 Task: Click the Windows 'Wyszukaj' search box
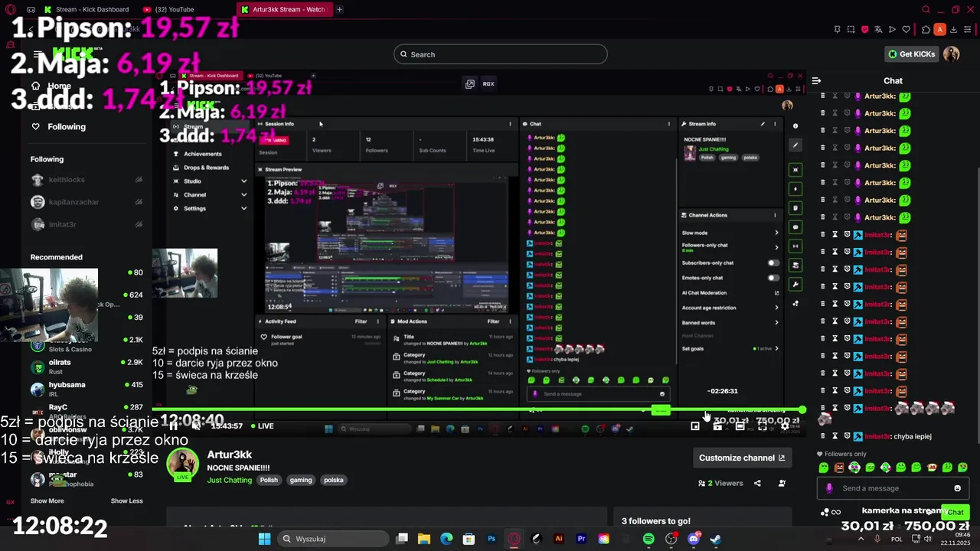[x=332, y=539]
